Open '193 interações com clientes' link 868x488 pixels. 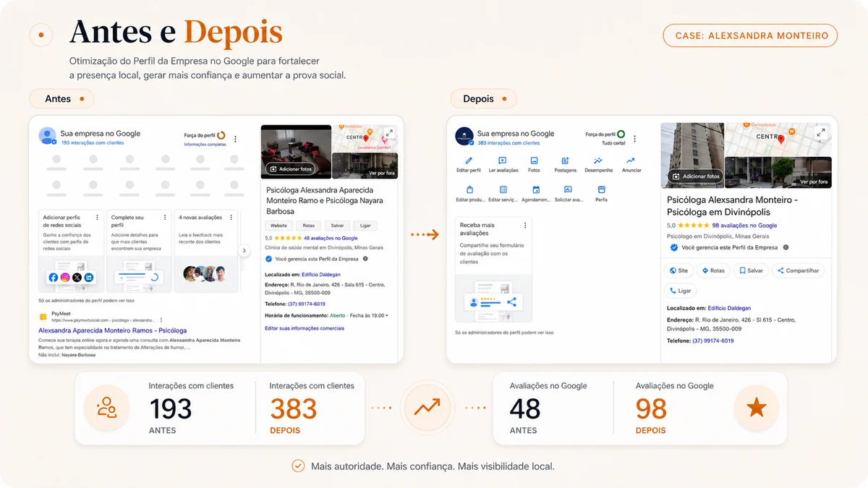(93, 143)
